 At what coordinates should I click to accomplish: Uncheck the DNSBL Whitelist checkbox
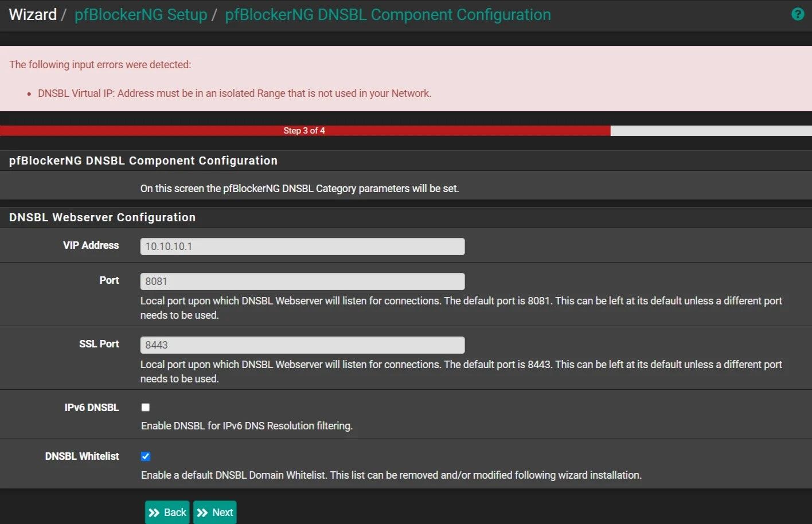(x=146, y=456)
